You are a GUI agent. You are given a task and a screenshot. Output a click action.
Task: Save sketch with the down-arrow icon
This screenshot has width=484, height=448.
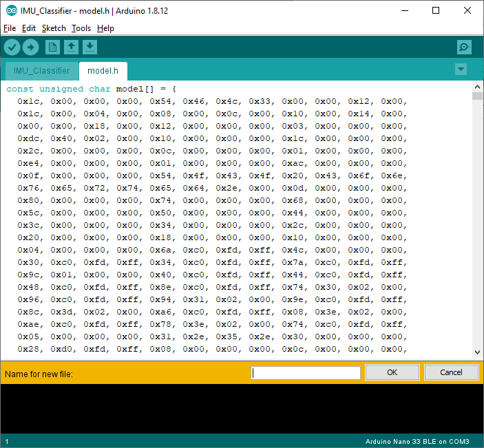coord(90,47)
